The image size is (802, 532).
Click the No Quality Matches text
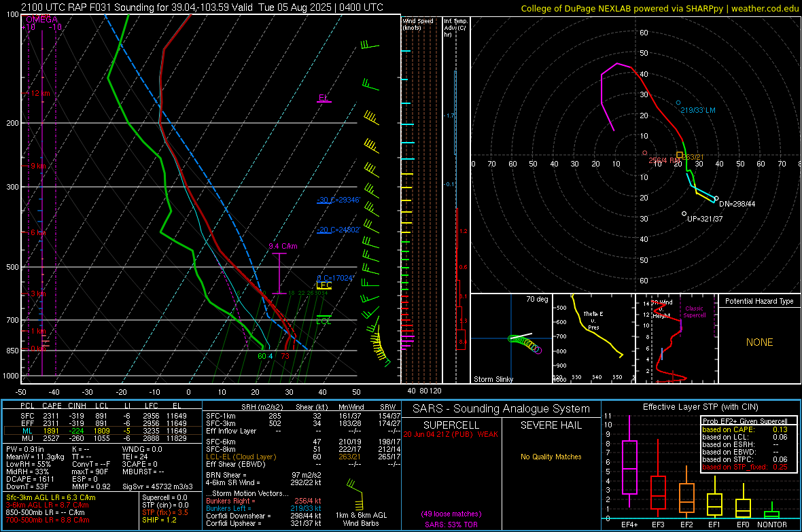(551, 457)
